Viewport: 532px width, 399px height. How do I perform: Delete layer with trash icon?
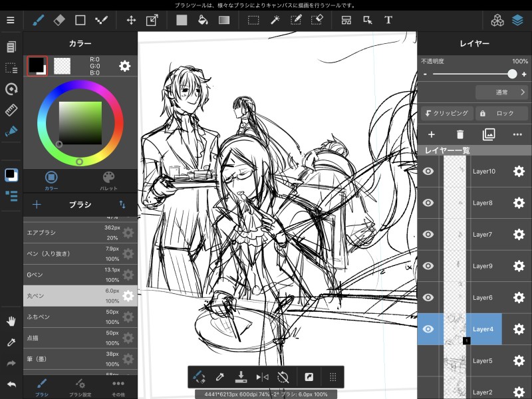pyautogui.click(x=460, y=135)
